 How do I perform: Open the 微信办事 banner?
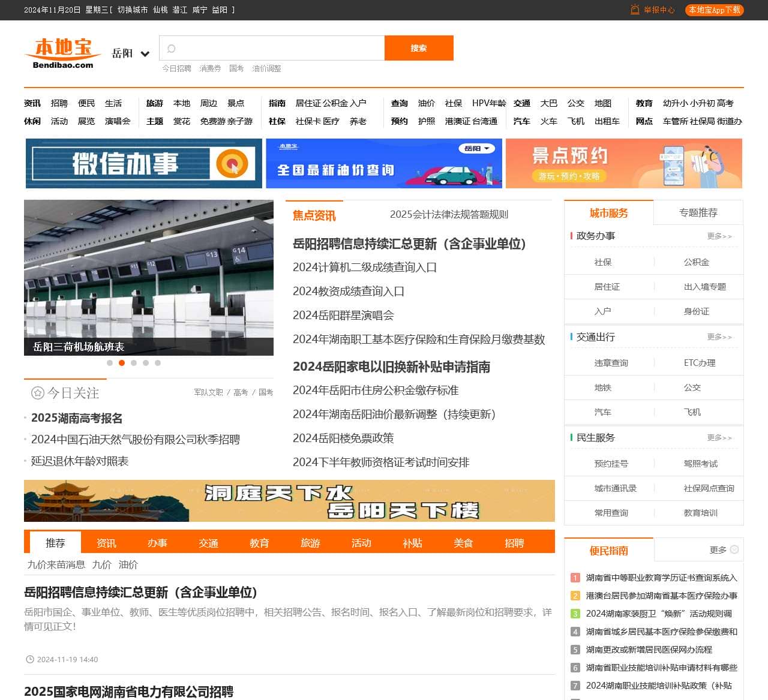coord(143,163)
